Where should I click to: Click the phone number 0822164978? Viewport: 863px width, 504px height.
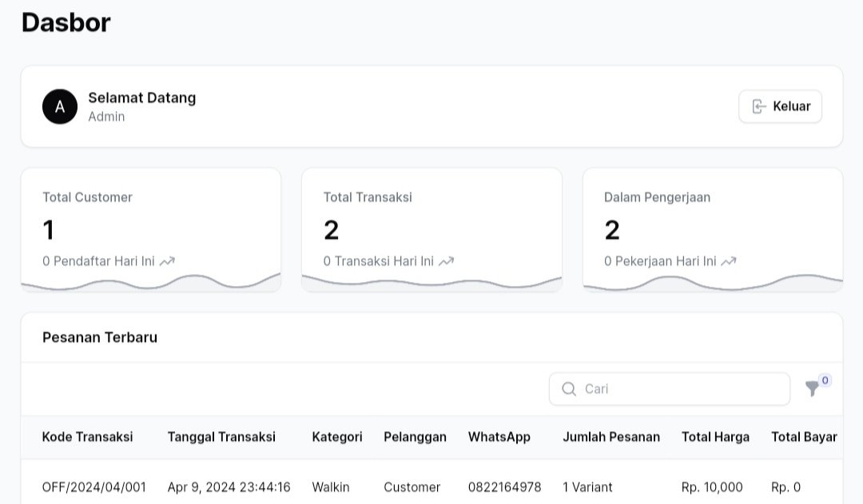coord(505,487)
